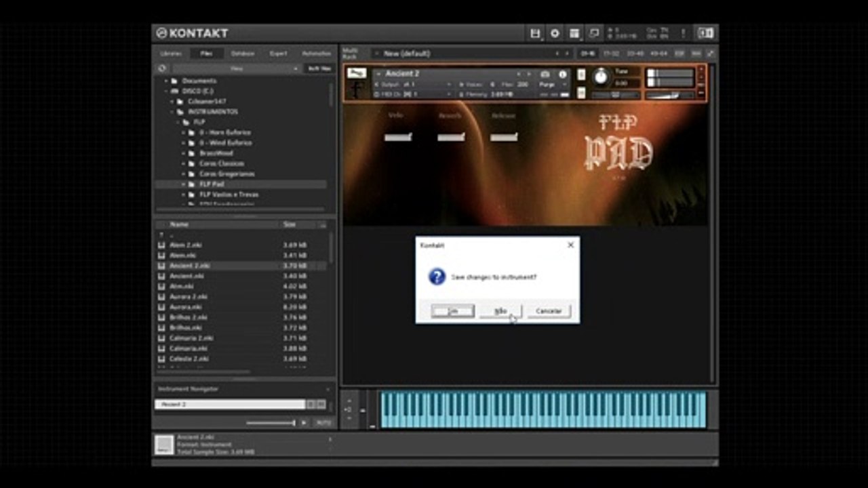Click the instrument info 'i' icon
This screenshot has width=868, height=488.
pos(562,74)
